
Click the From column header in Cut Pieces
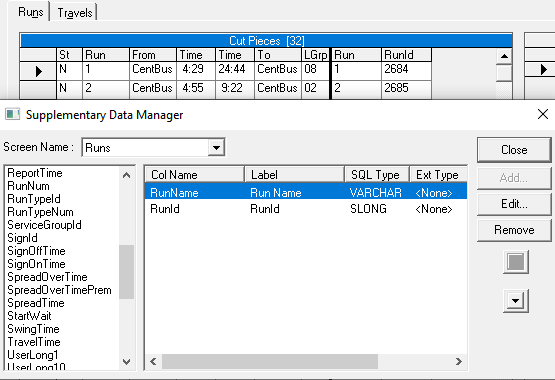pyautogui.click(x=153, y=55)
